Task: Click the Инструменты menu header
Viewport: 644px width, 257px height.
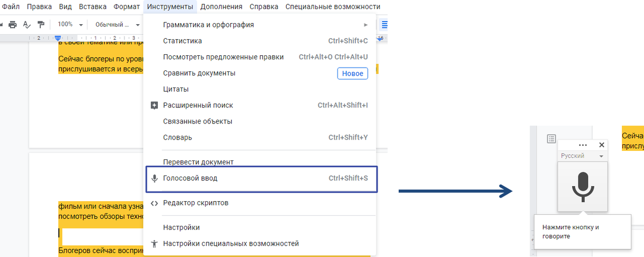Action: (170, 7)
